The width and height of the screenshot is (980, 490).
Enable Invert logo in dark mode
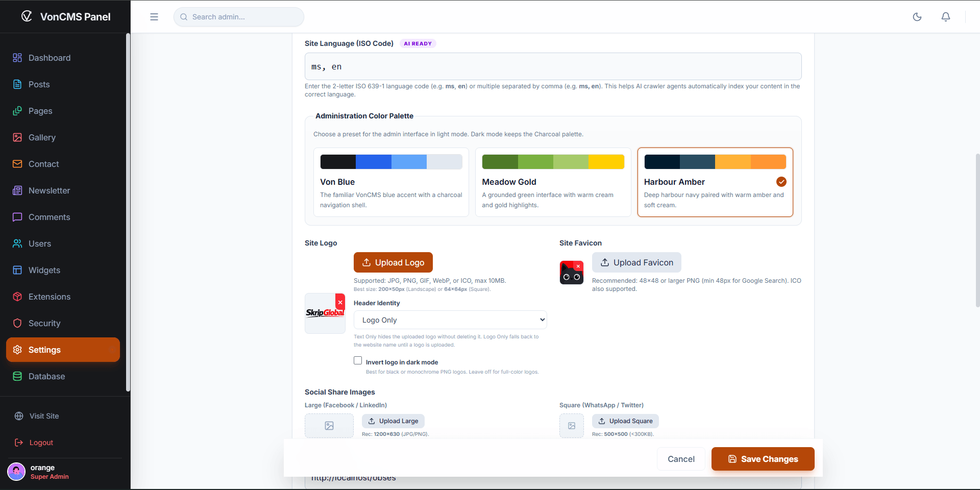point(358,360)
